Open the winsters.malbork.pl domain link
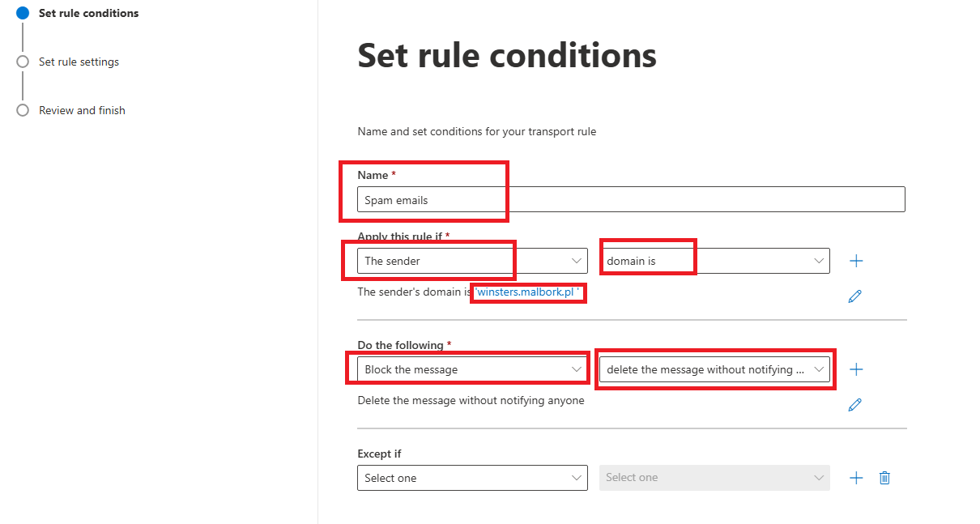This screenshot has width=980, height=524. (x=528, y=292)
